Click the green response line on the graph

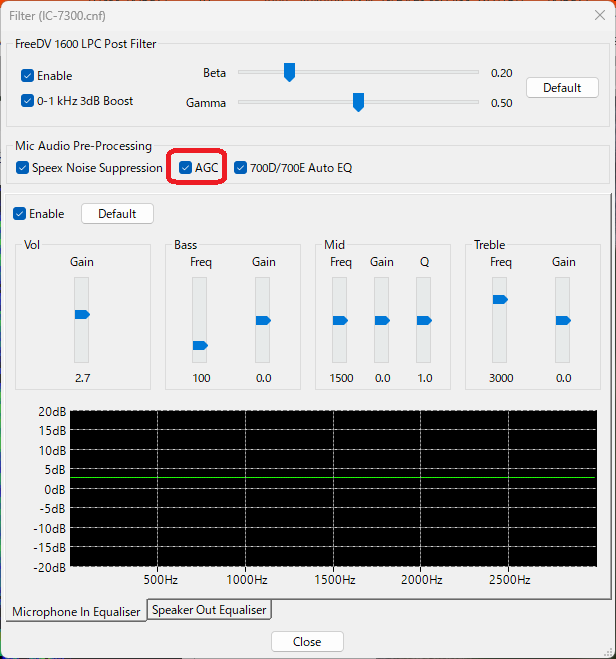point(333,477)
